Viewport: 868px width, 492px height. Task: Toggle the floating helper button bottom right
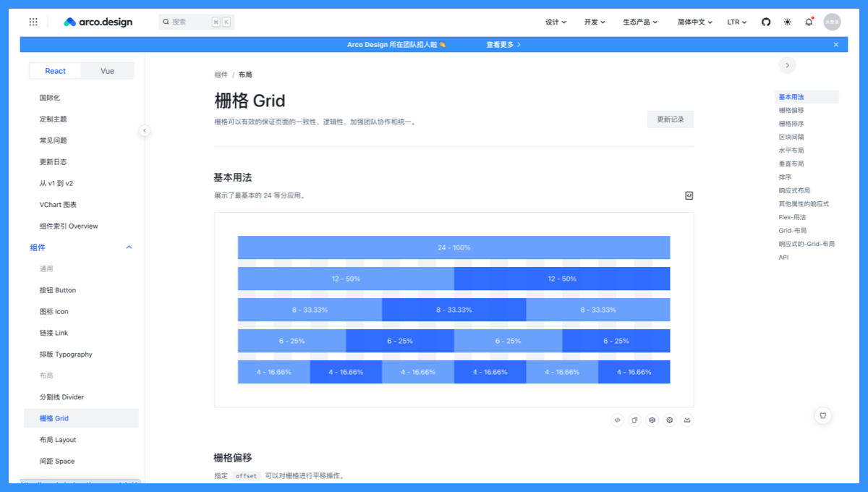click(x=822, y=415)
